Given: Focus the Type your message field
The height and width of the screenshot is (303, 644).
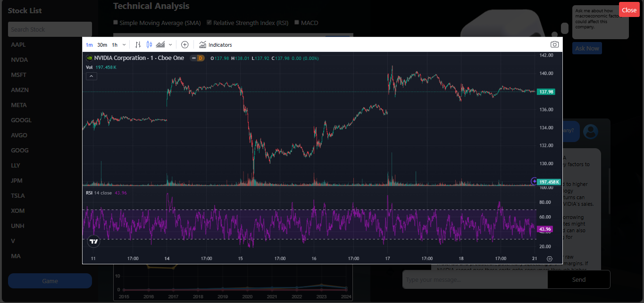Looking at the screenshot, I should click(475, 279).
